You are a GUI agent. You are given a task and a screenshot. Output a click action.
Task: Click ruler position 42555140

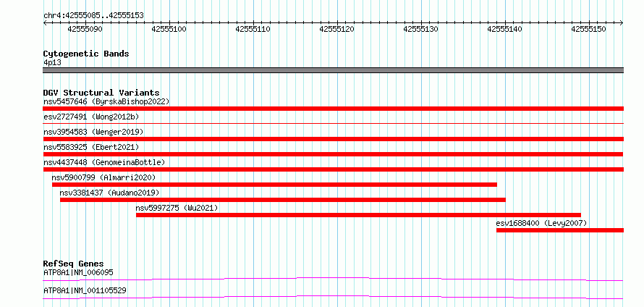pyautogui.click(x=505, y=29)
